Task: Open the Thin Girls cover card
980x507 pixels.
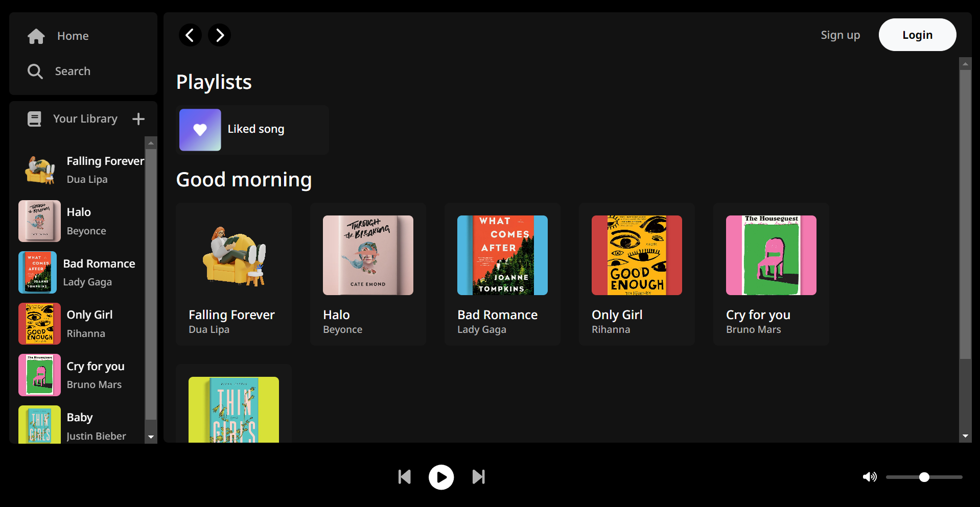Action: point(234,409)
